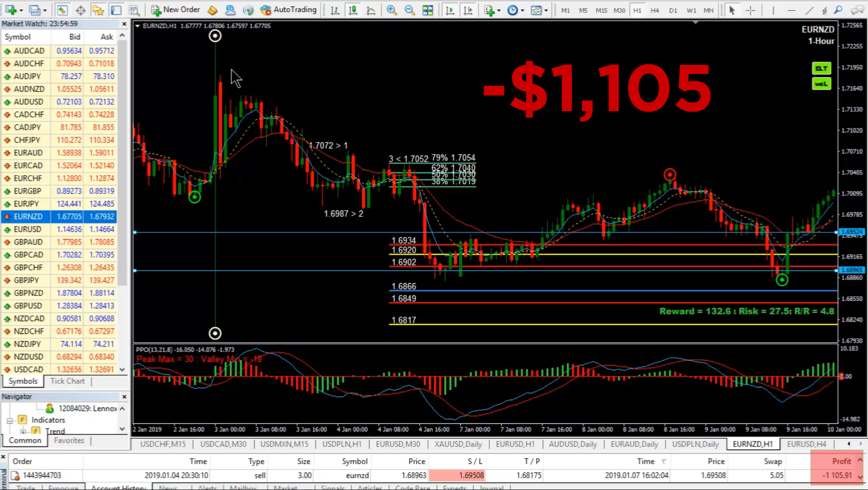
Task: Switch to the Symbols tab
Action: point(23,381)
